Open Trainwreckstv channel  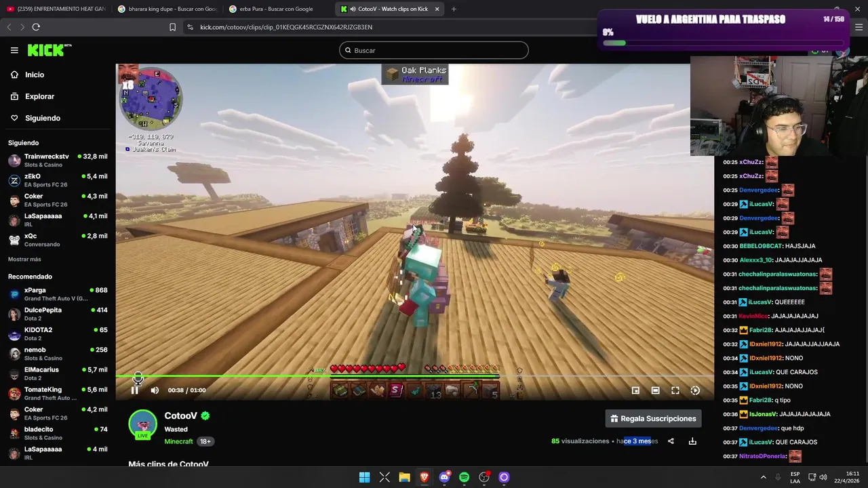(x=58, y=161)
